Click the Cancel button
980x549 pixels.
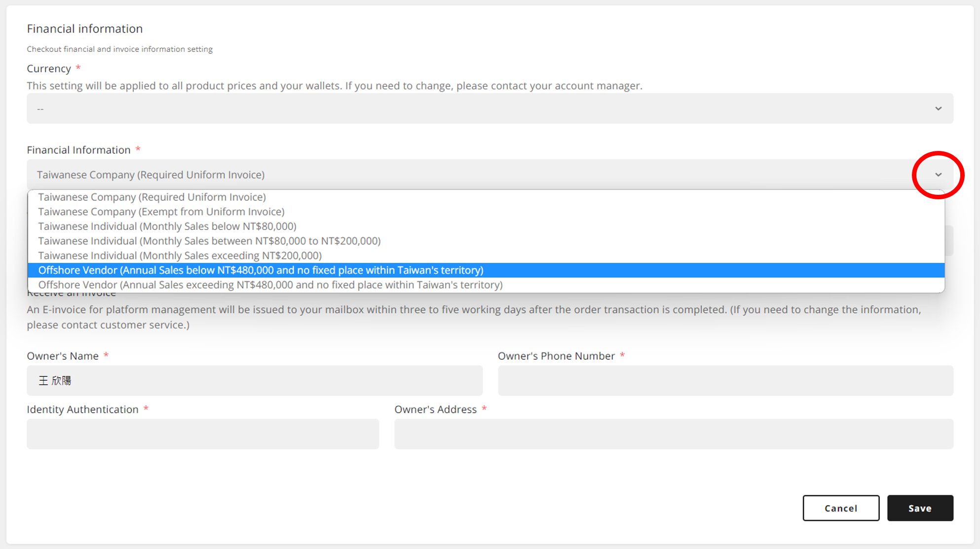pos(841,508)
